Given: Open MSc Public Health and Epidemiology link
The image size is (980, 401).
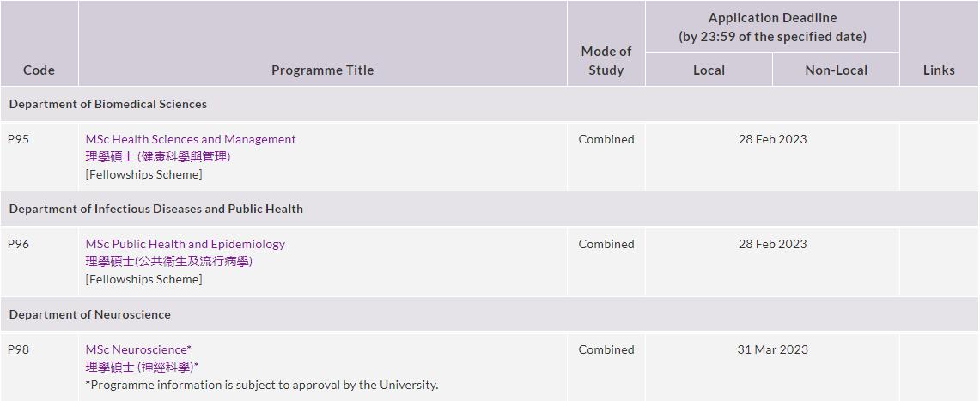Looking at the screenshot, I should pos(186,244).
